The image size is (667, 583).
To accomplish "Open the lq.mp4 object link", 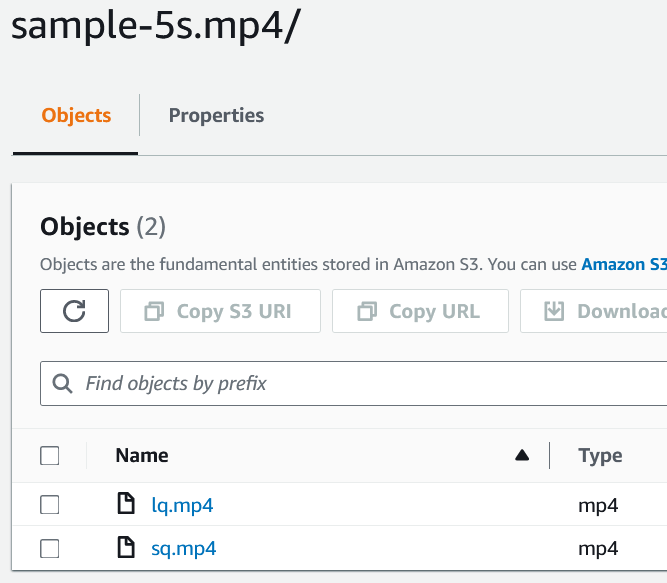I will click(182, 506).
